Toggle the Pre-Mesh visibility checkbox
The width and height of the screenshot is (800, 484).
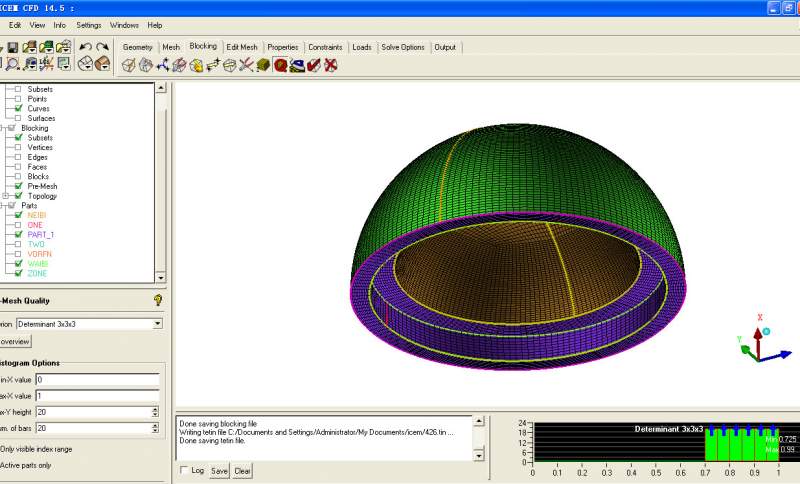pos(18,186)
